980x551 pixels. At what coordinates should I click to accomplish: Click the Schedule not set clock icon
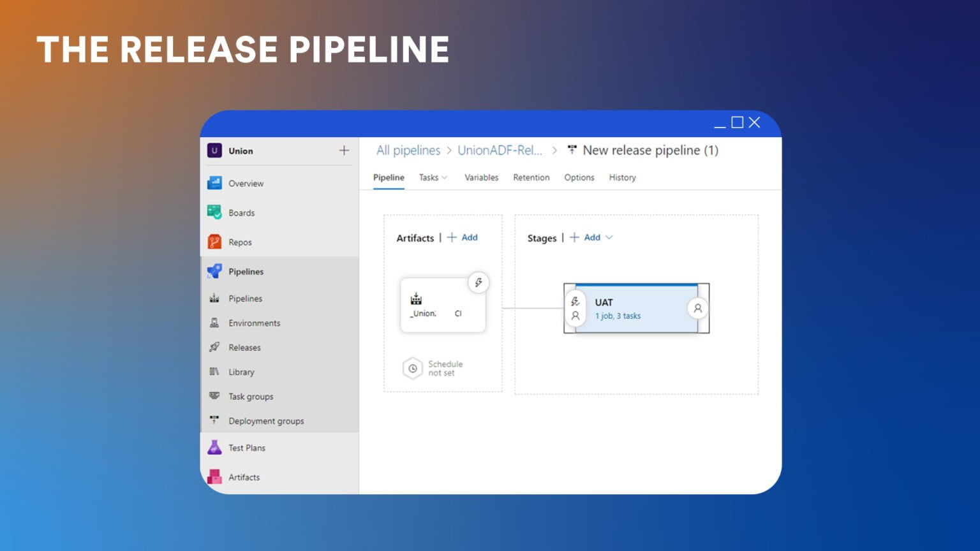click(413, 368)
